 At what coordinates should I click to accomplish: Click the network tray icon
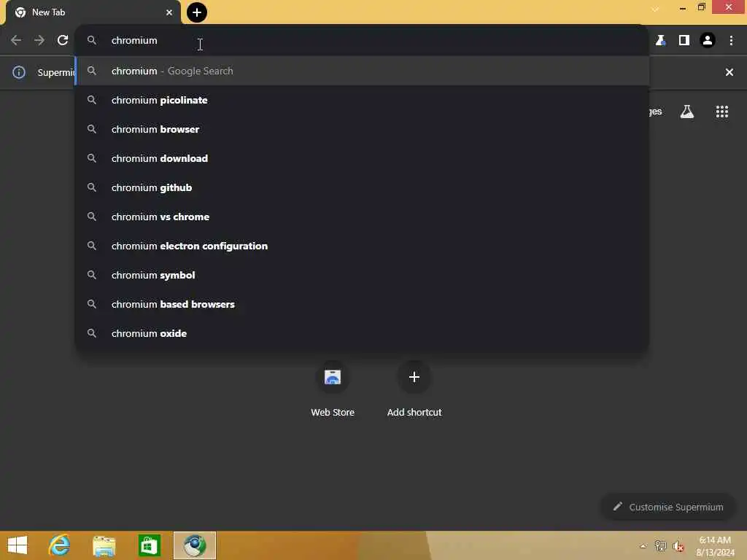click(660, 546)
